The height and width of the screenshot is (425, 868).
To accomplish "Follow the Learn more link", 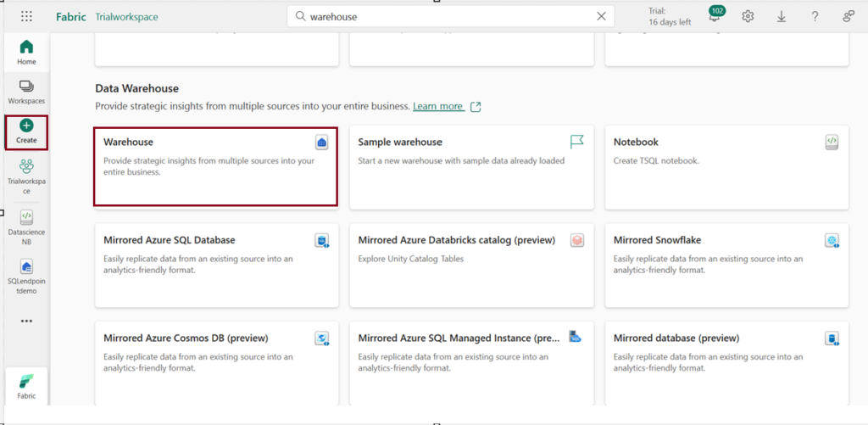I will point(438,106).
